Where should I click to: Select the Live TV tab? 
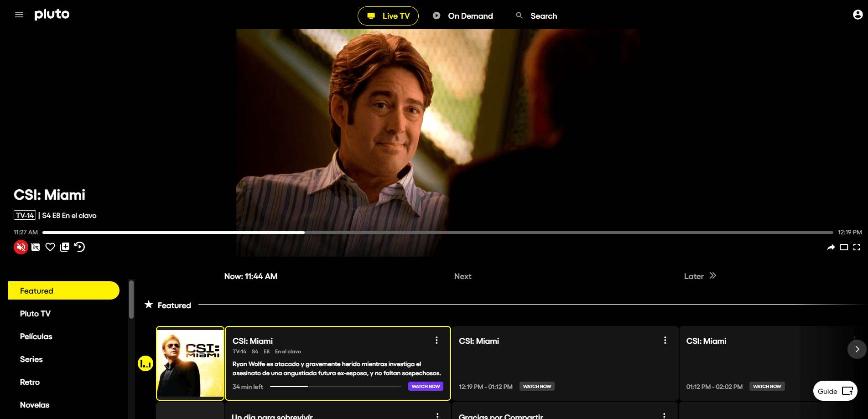pyautogui.click(x=388, y=16)
